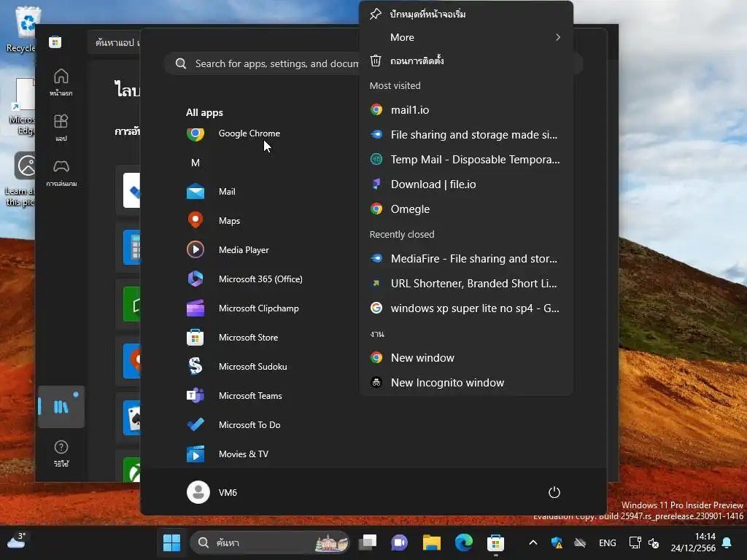Click the power button in Start menu
Viewport: 747px width, 560px height.
tap(554, 492)
